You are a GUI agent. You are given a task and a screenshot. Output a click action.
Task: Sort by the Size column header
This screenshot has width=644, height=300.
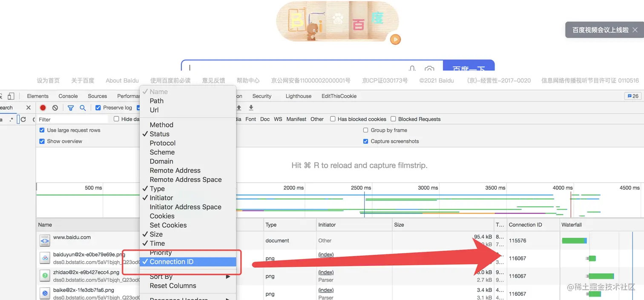tap(443, 225)
